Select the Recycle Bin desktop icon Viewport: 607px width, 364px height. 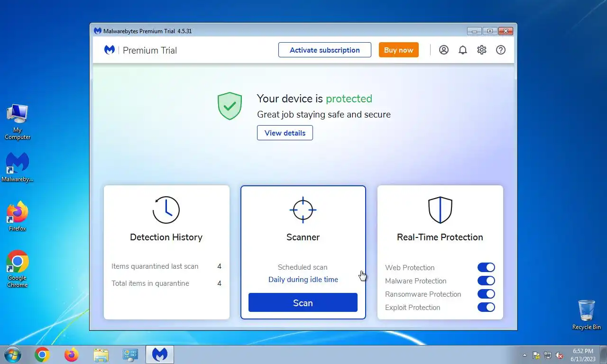587,315
